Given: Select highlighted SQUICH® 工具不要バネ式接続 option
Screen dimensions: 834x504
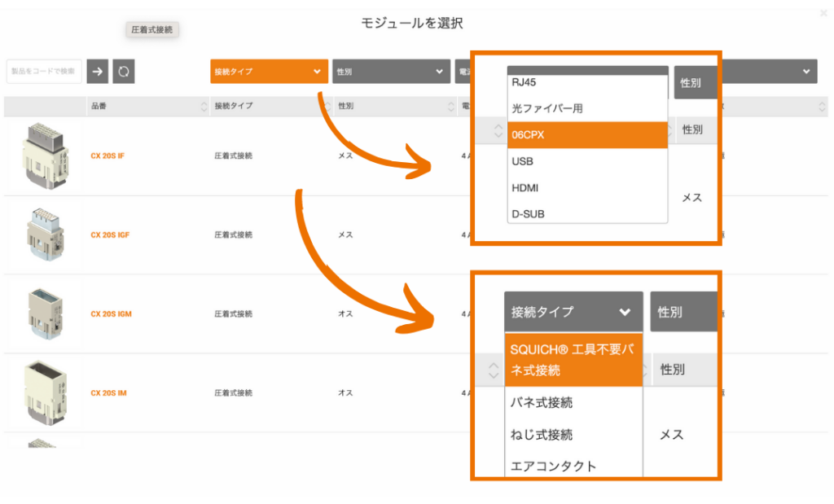Looking at the screenshot, I should pyautogui.click(x=573, y=359).
